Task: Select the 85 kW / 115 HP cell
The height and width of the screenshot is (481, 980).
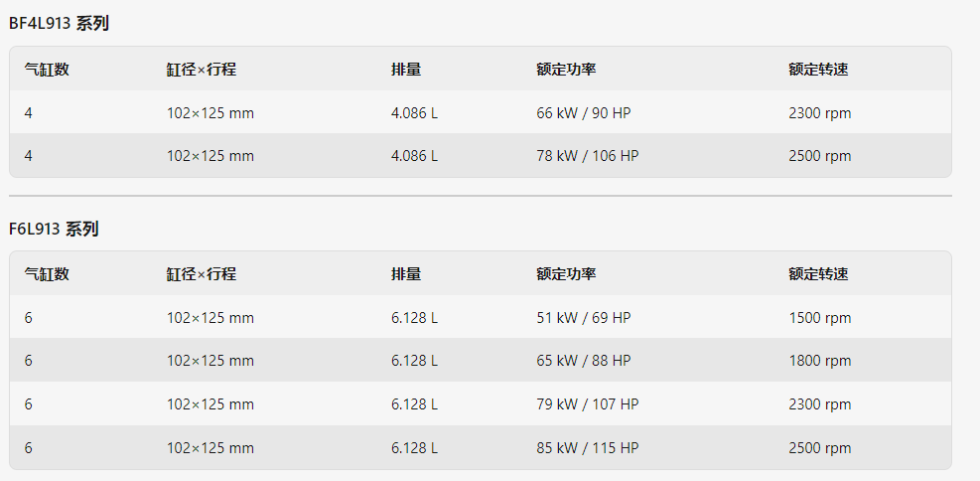Action: click(x=588, y=448)
